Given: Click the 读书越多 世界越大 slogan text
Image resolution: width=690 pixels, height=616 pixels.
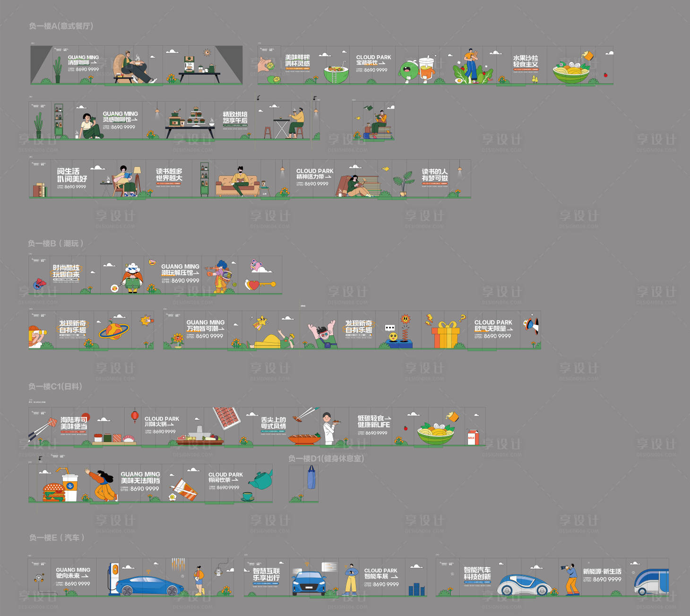Looking at the screenshot, I should 169,175.
